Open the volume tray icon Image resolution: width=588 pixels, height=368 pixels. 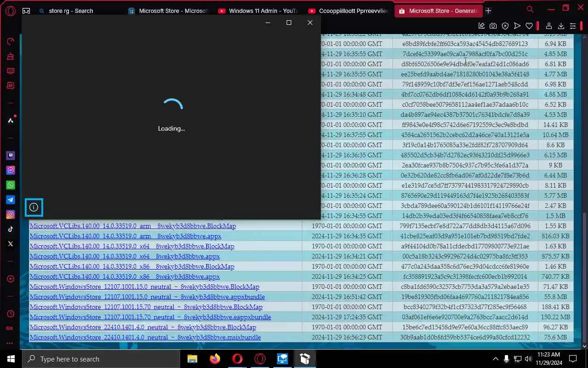tap(528, 359)
